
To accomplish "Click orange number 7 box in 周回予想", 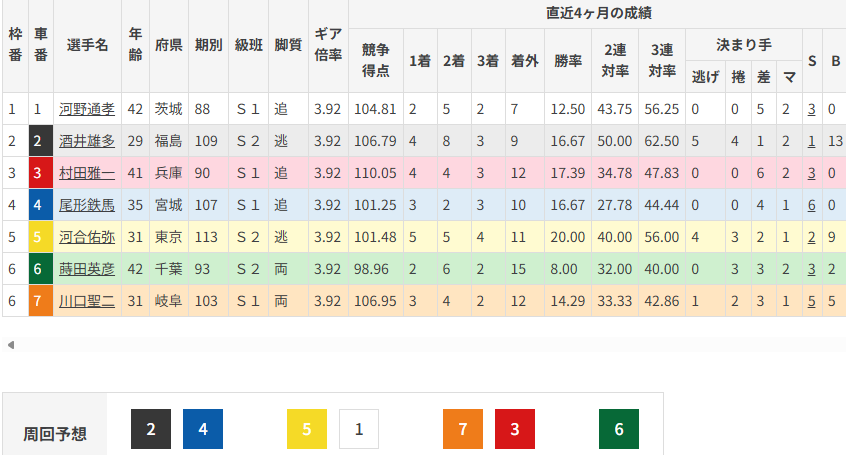I will (463, 429).
